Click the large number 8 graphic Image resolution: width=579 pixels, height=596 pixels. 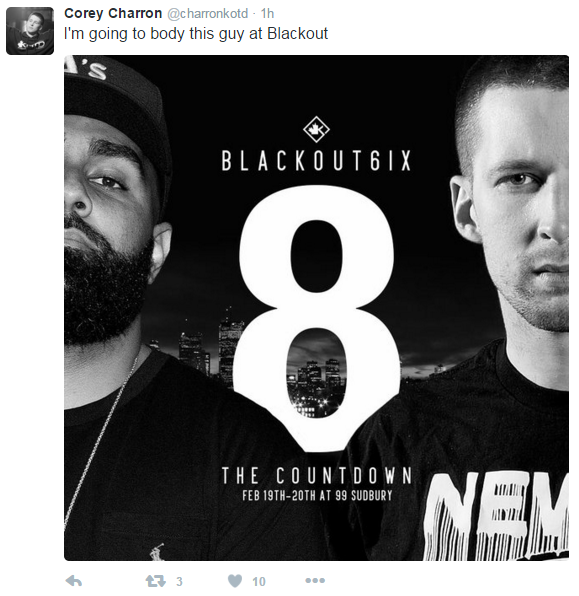pos(316,317)
